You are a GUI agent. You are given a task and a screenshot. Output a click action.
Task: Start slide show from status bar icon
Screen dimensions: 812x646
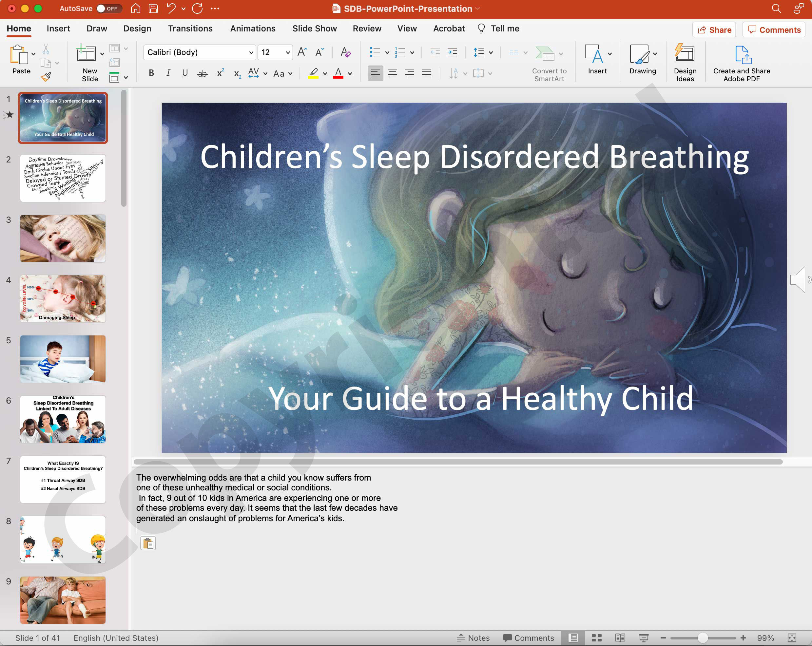coord(644,638)
